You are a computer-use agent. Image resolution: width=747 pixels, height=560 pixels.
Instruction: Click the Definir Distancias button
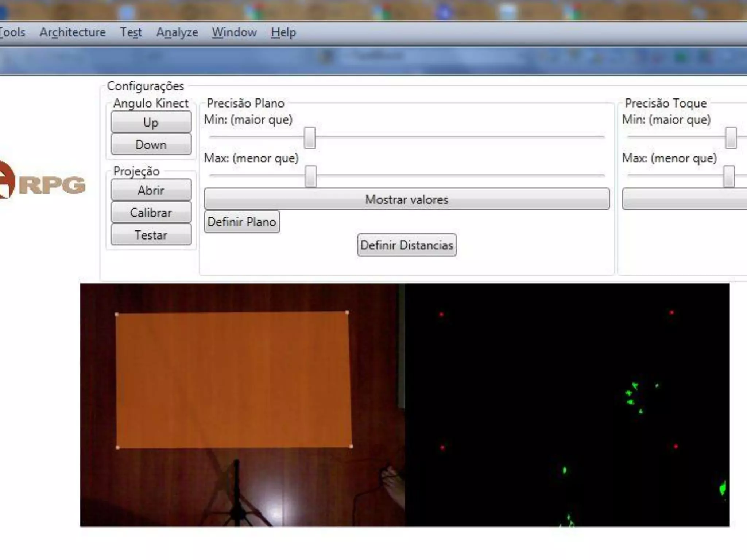tap(406, 245)
